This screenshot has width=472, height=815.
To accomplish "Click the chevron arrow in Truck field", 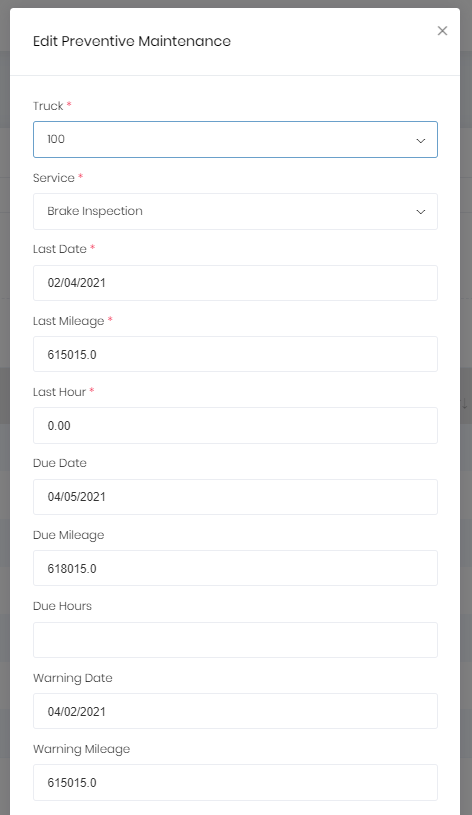I will click(421, 140).
